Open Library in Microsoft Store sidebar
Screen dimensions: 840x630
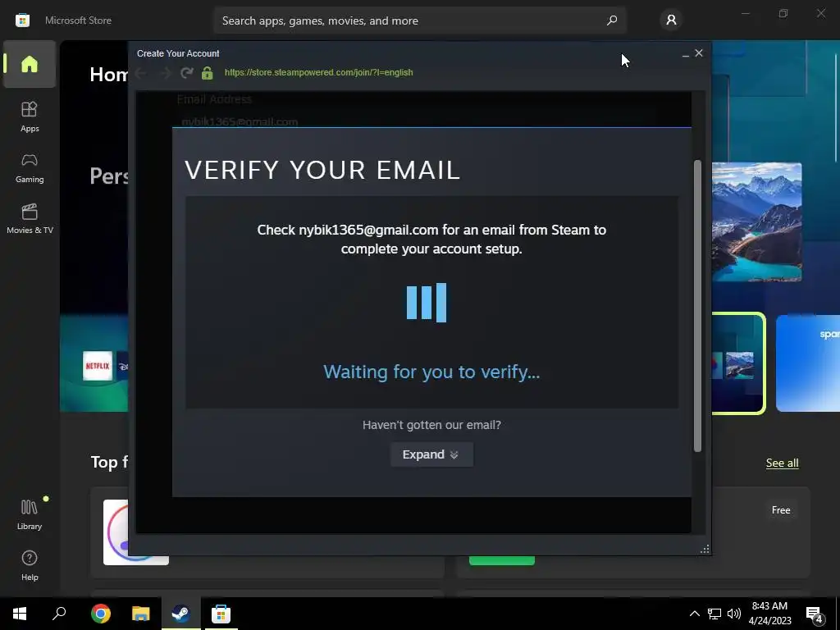click(x=30, y=514)
